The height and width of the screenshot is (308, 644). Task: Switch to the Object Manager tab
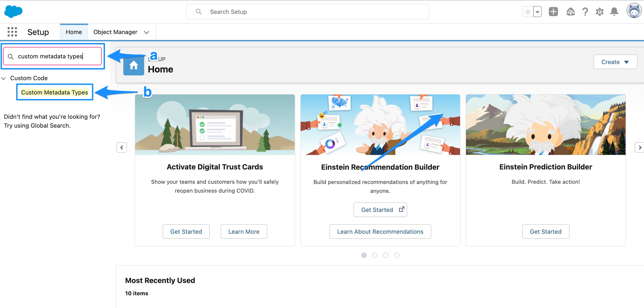115,32
